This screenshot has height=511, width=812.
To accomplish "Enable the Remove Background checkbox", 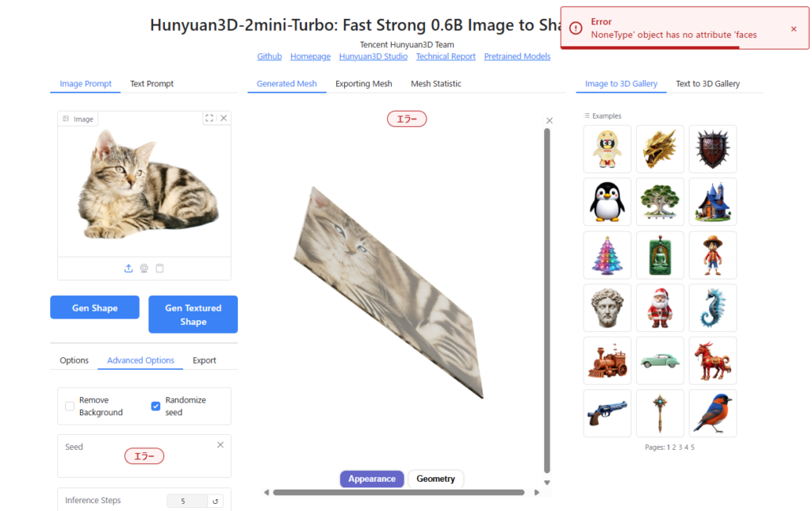I will pos(70,406).
